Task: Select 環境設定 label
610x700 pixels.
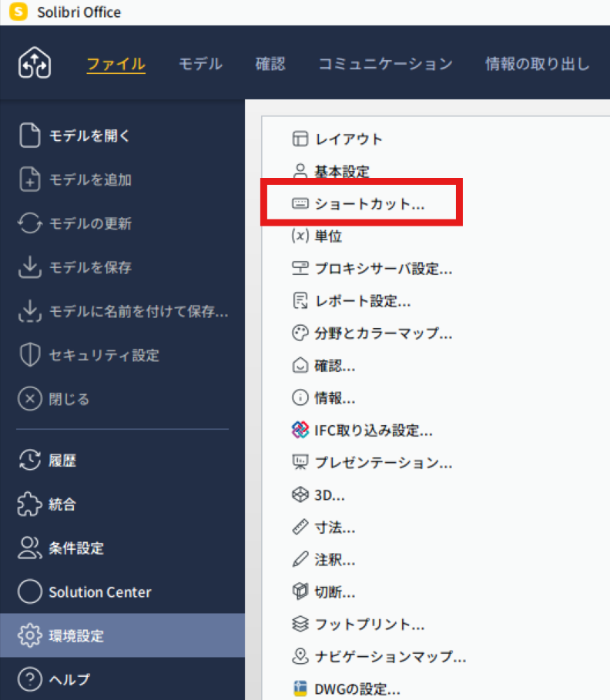Action: pyautogui.click(x=76, y=636)
